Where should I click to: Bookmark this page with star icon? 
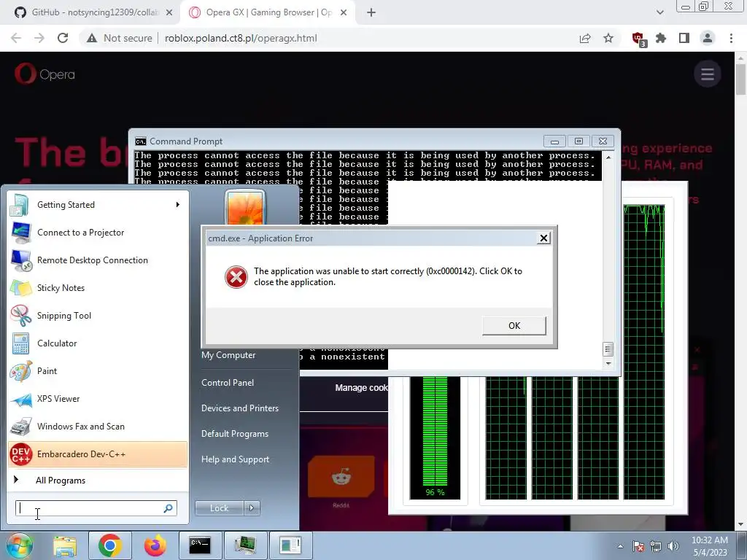click(x=608, y=38)
